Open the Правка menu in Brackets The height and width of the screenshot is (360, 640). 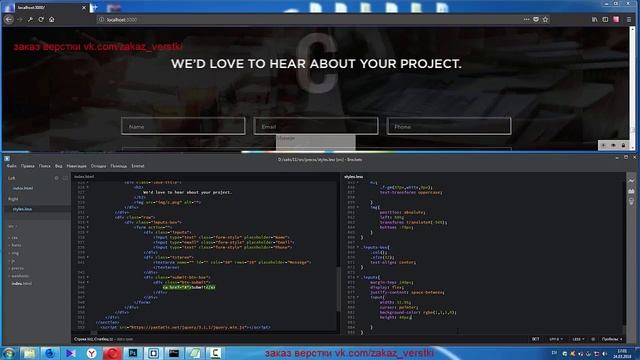(28, 166)
